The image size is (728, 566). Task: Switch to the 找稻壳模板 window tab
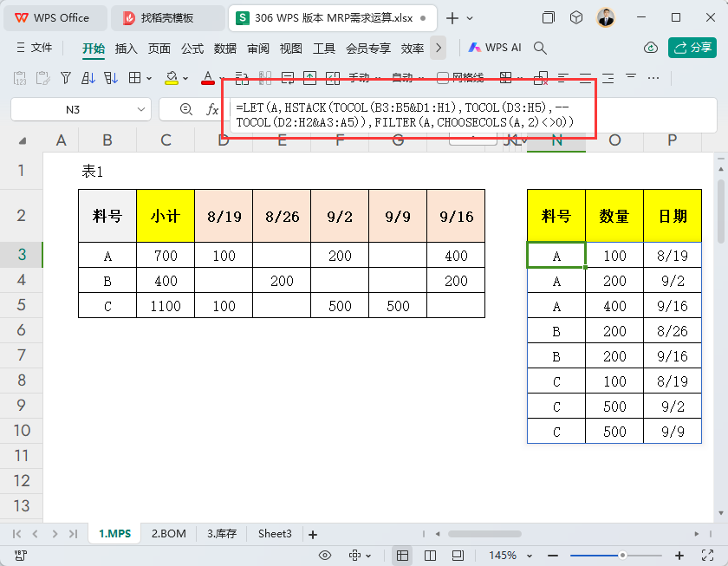click(x=167, y=18)
